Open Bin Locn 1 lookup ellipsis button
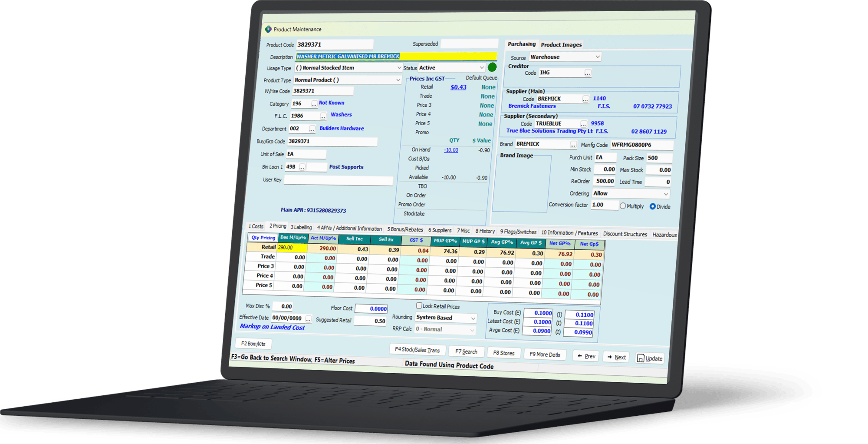The width and height of the screenshot is (868, 444). 302,167
